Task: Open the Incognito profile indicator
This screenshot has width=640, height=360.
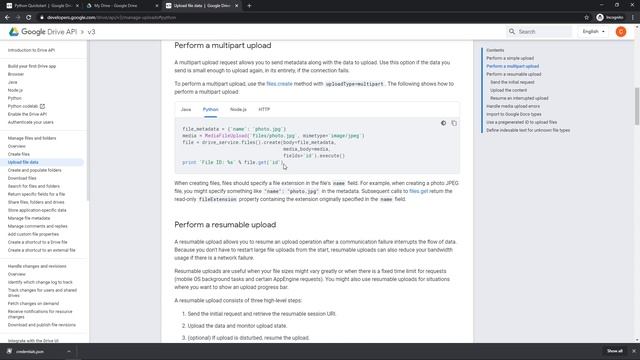Action: coord(610,18)
